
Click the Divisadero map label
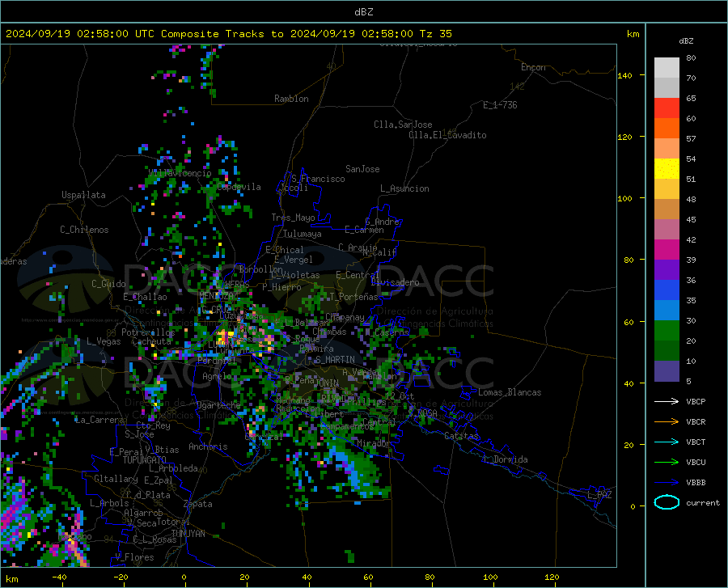click(395, 282)
